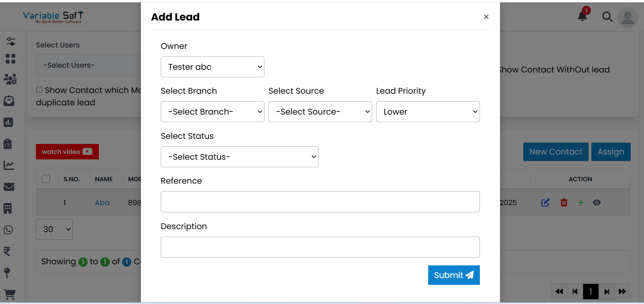This screenshot has width=644, height=304.
Task: Click the WhatsApp sidebar icon
Action: point(9,230)
